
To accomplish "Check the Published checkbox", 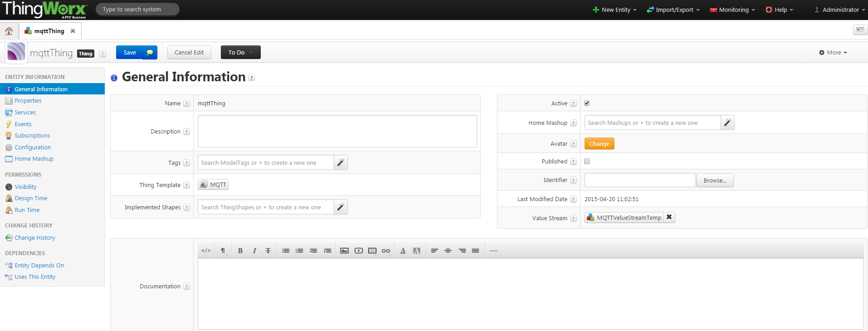I will pyautogui.click(x=587, y=161).
